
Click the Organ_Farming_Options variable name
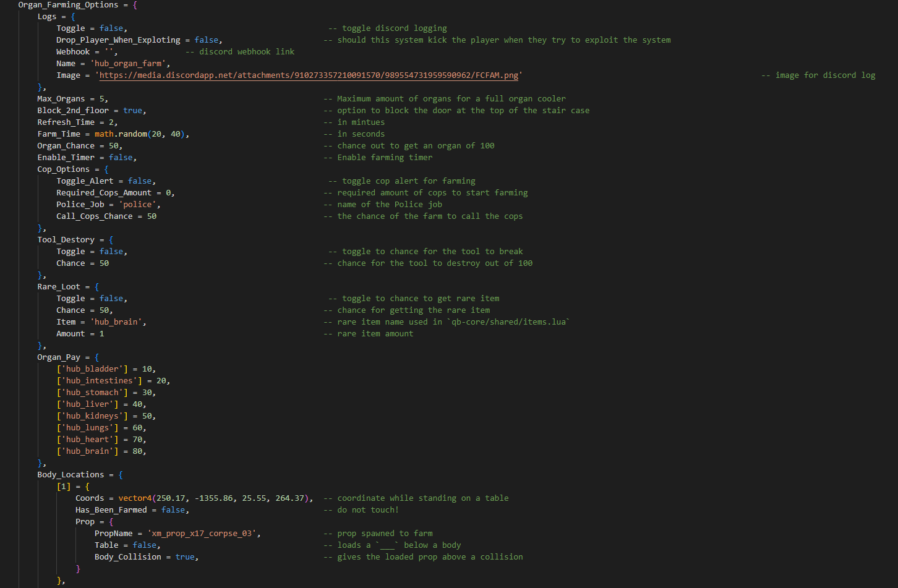[x=68, y=5]
